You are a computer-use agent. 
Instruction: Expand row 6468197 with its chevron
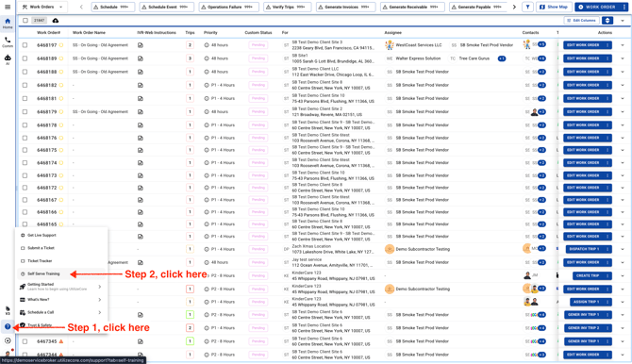point(623,45)
